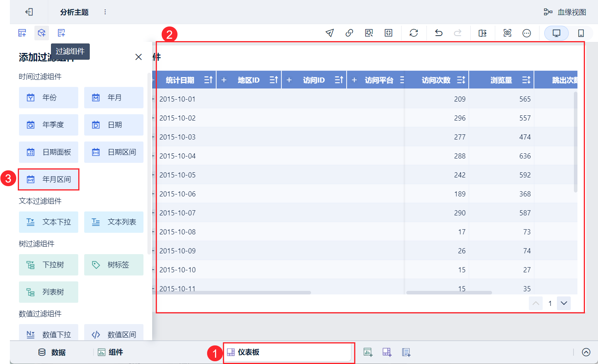598x364 pixels.
Task: Open the more options ellipsis icon
Action: pos(527,33)
